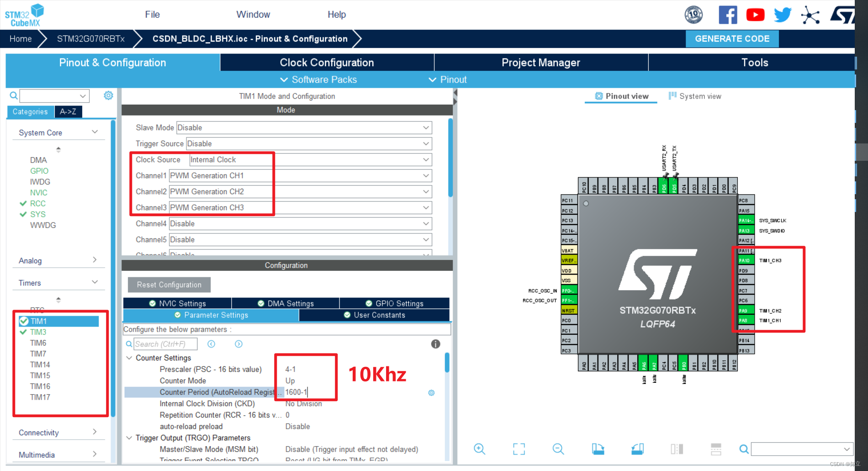Collapse Trigger Output (TRGO) Parameters group

tap(129, 438)
